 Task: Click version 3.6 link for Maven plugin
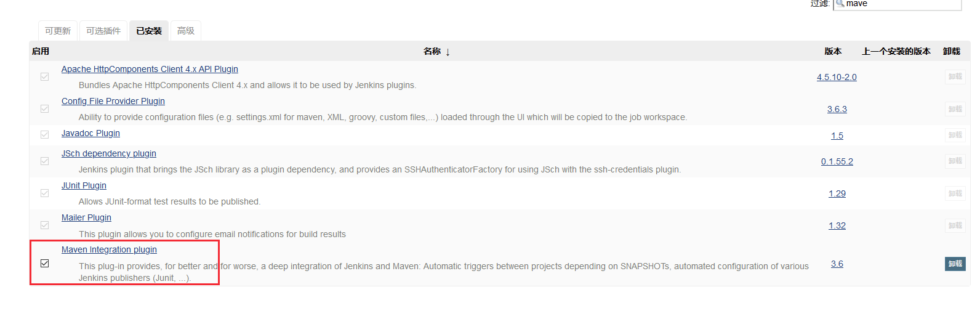coord(837,264)
